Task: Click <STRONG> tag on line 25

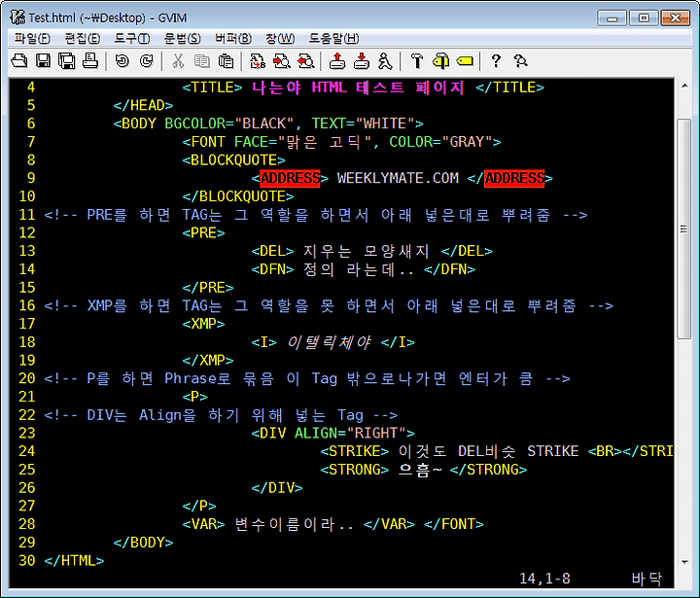Action: click(x=355, y=470)
